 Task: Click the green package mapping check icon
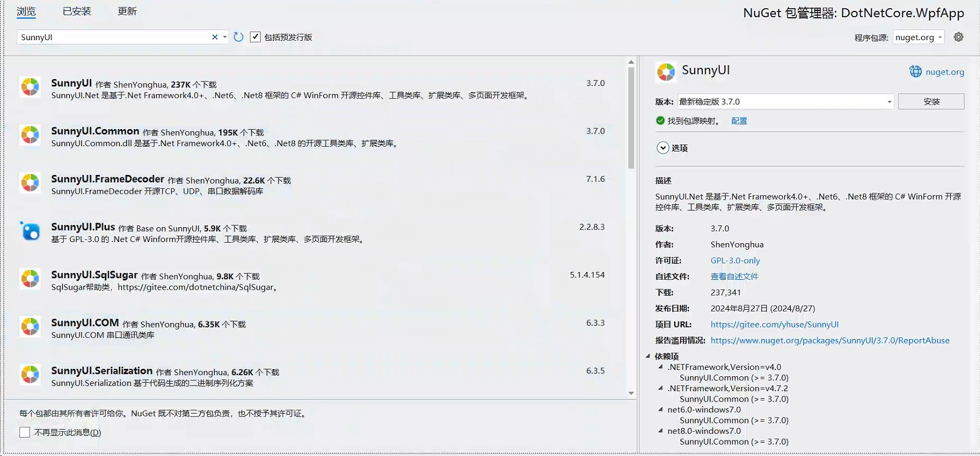(x=660, y=120)
